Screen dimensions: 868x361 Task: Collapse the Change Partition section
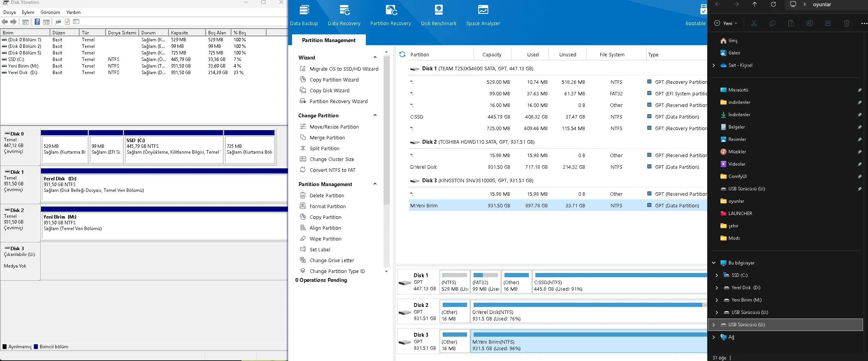(375, 115)
